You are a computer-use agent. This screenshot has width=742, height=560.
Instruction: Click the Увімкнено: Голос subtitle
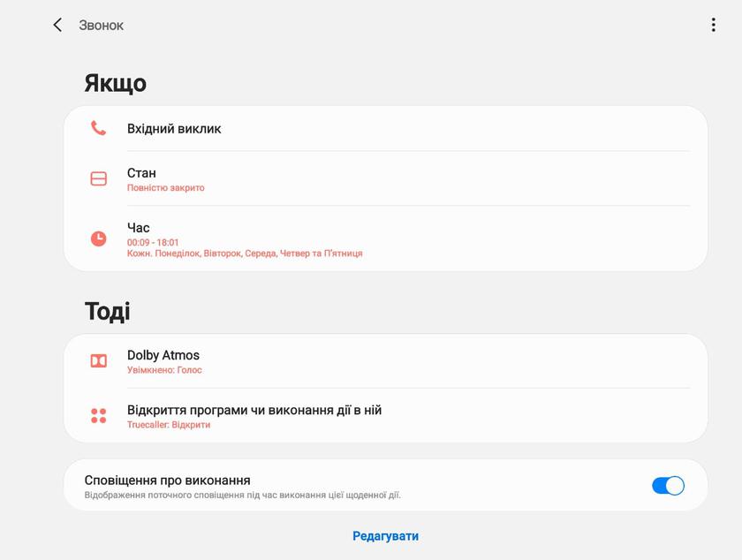(164, 370)
